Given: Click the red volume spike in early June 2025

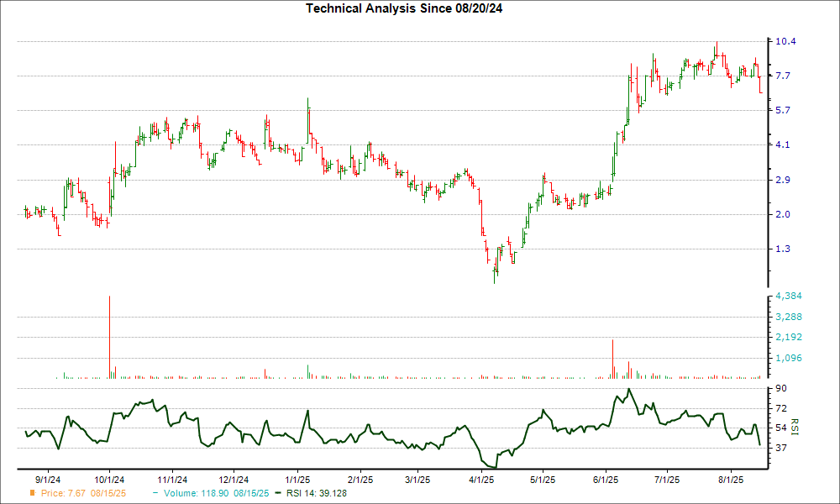Looking at the screenshot, I should click(612, 359).
